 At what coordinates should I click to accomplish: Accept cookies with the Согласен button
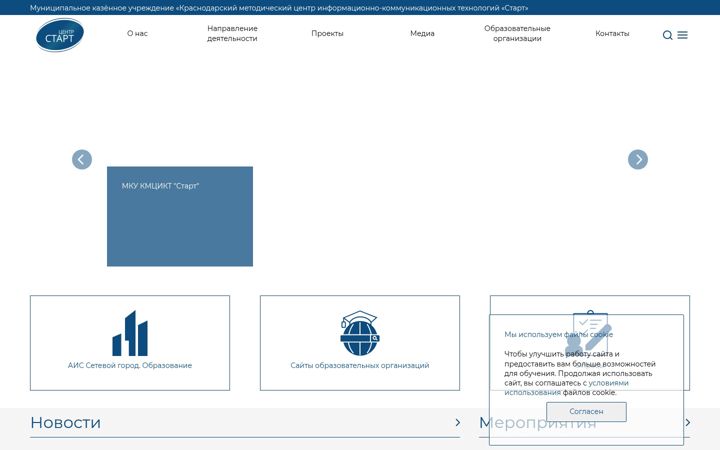586,411
